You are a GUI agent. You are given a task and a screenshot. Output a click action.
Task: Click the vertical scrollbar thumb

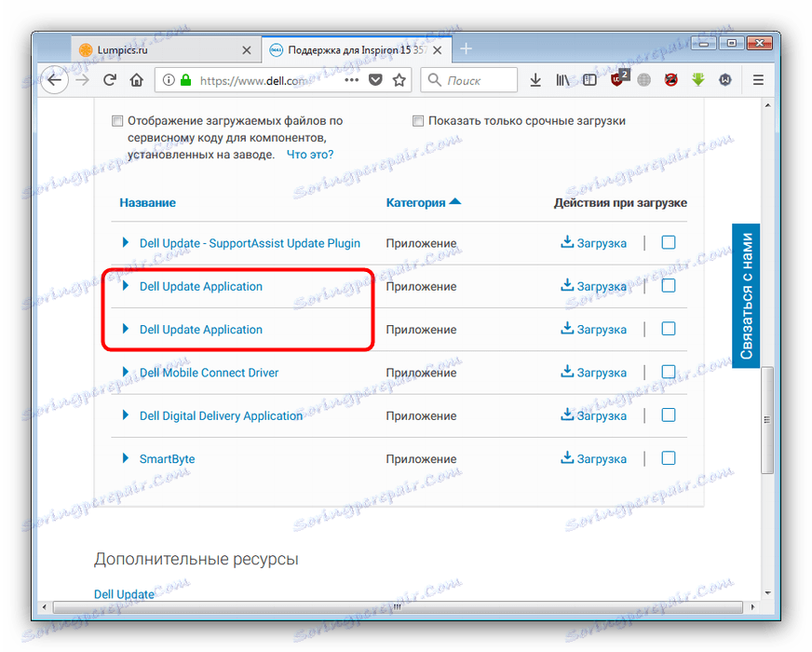tap(767, 420)
